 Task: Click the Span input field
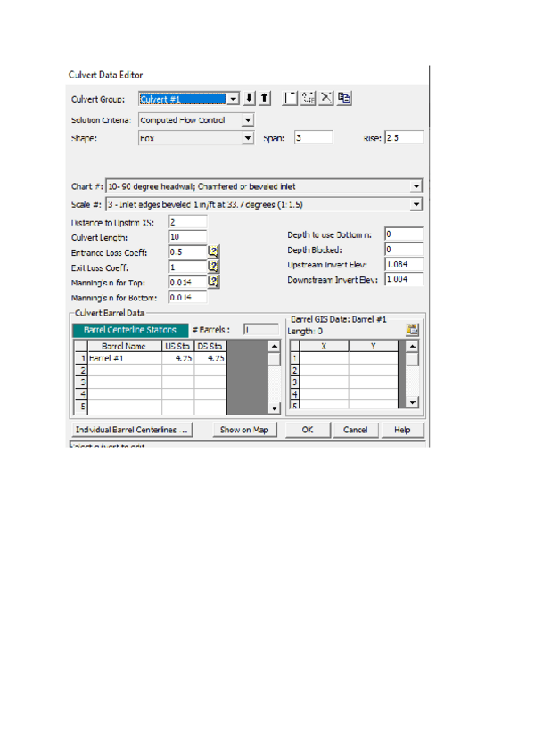(x=312, y=138)
